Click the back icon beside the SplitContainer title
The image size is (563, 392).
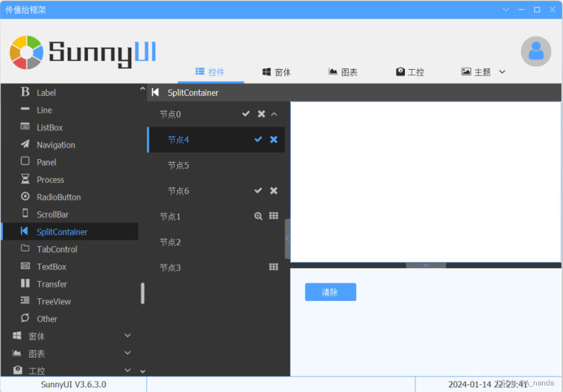coord(155,92)
